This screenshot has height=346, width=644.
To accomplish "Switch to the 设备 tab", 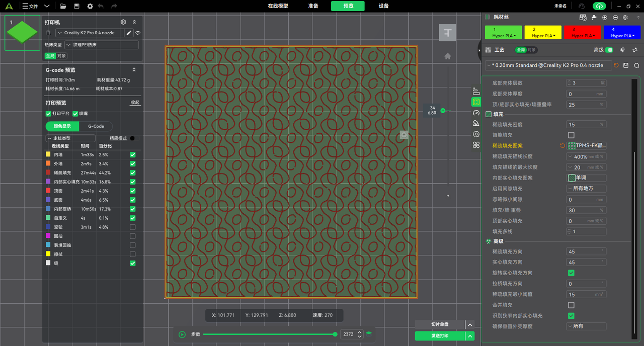I will click(x=383, y=6).
